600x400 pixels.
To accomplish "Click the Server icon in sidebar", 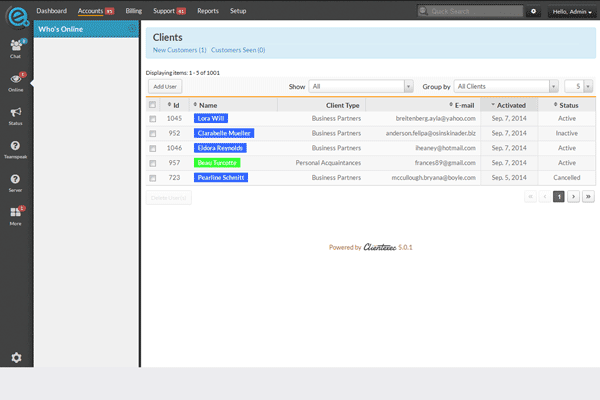I will [x=15, y=181].
